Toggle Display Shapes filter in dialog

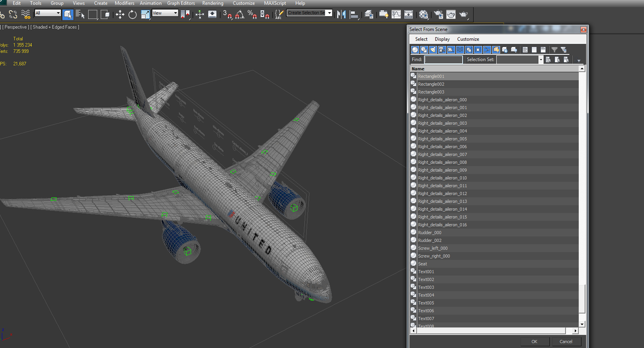(x=424, y=50)
